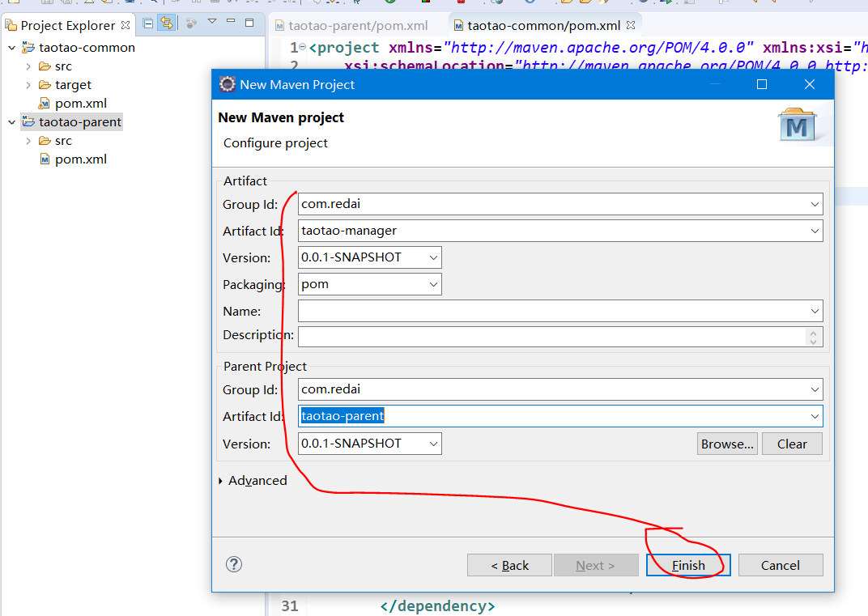Click the dialog help question mark icon
The width and height of the screenshot is (868, 616).
coord(234,564)
